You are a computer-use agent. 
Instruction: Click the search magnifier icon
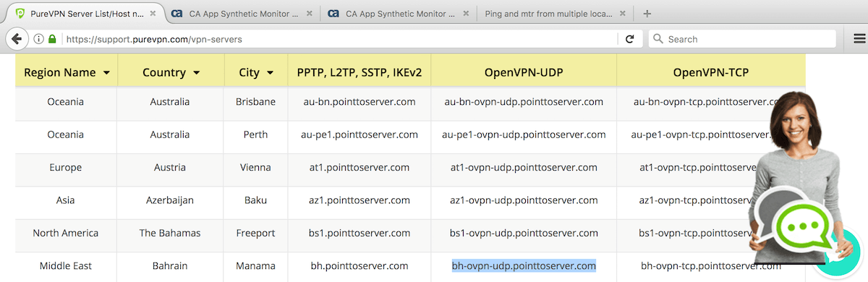(x=658, y=39)
